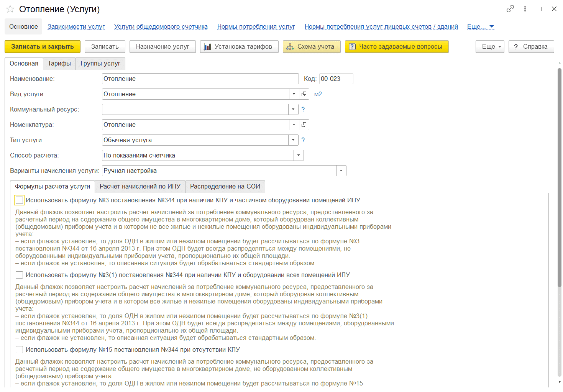Click the Записать и закрыть button

click(x=43, y=47)
